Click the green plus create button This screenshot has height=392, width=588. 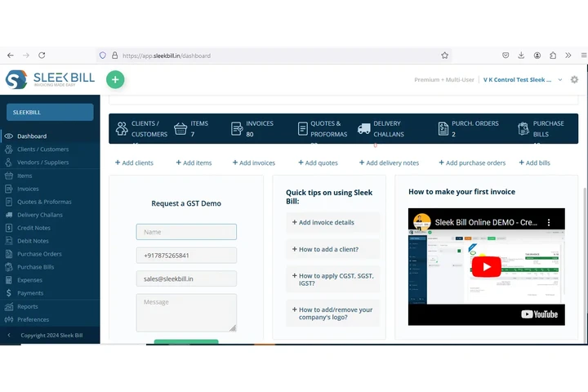115,79
